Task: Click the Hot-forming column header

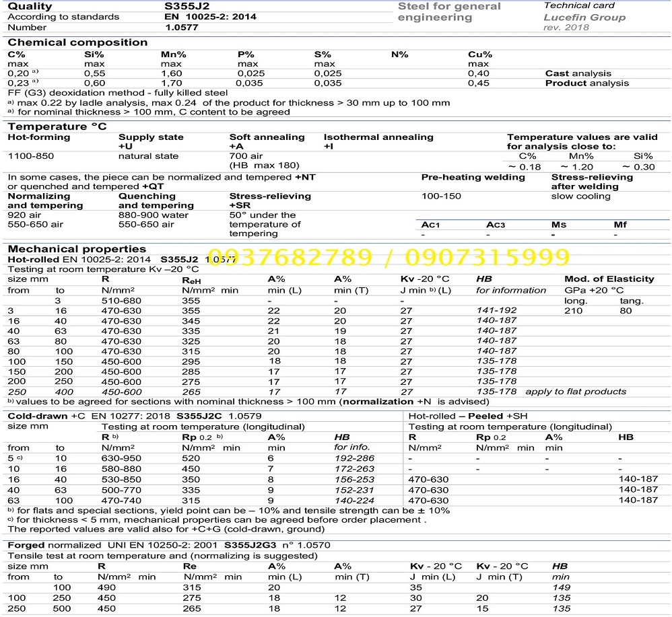Action: tap(38, 137)
